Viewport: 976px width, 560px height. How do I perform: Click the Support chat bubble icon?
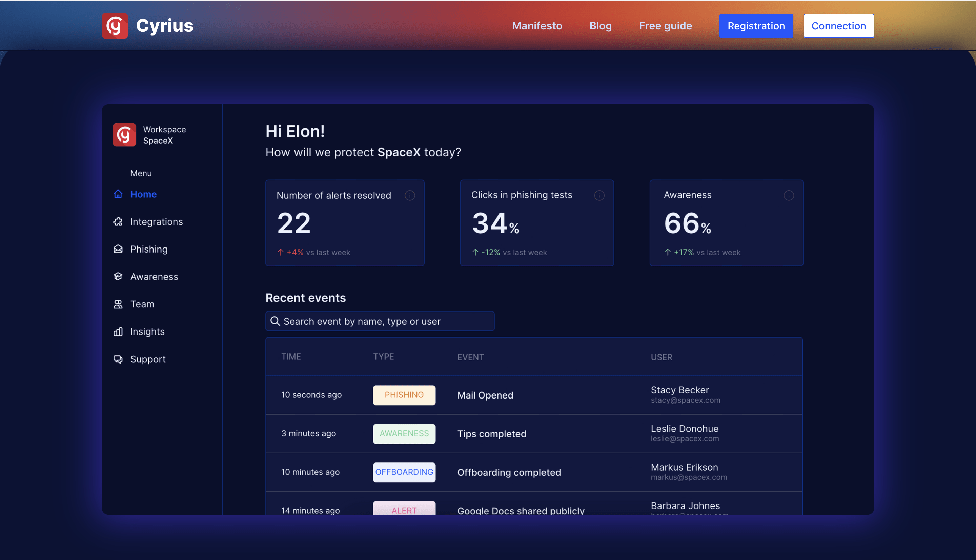coord(118,359)
